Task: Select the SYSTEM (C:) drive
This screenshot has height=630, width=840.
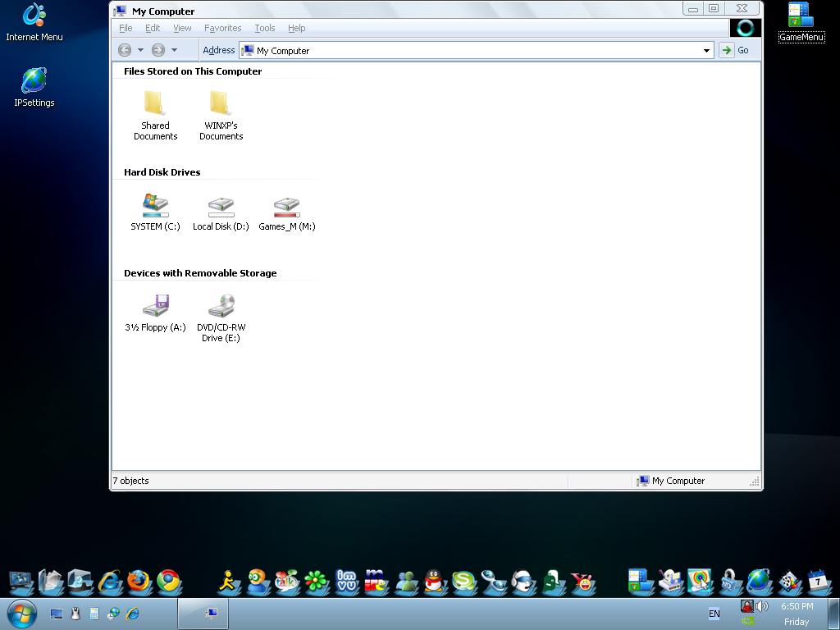Action: tap(155, 212)
